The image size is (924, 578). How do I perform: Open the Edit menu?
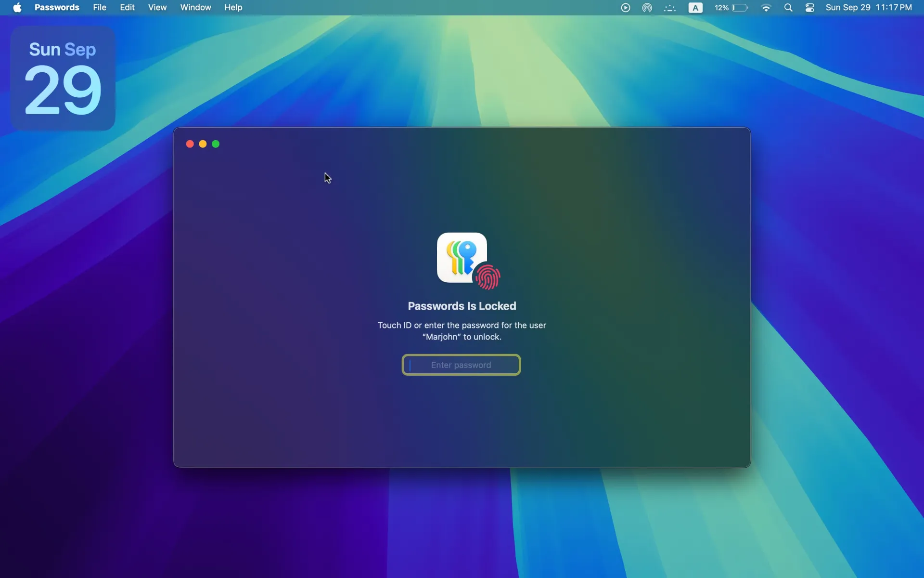click(127, 8)
